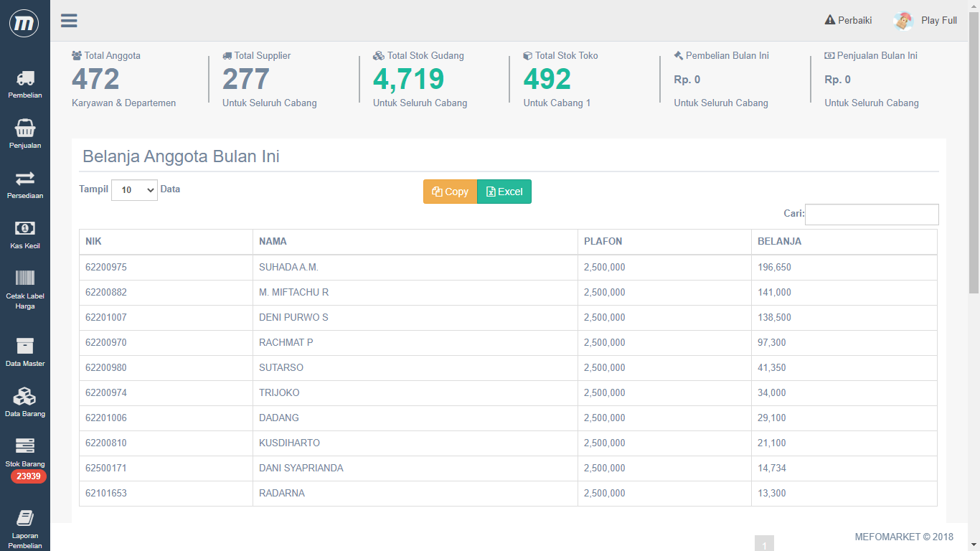Click the 4,719 stok gudang number
980x551 pixels.
point(409,79)
